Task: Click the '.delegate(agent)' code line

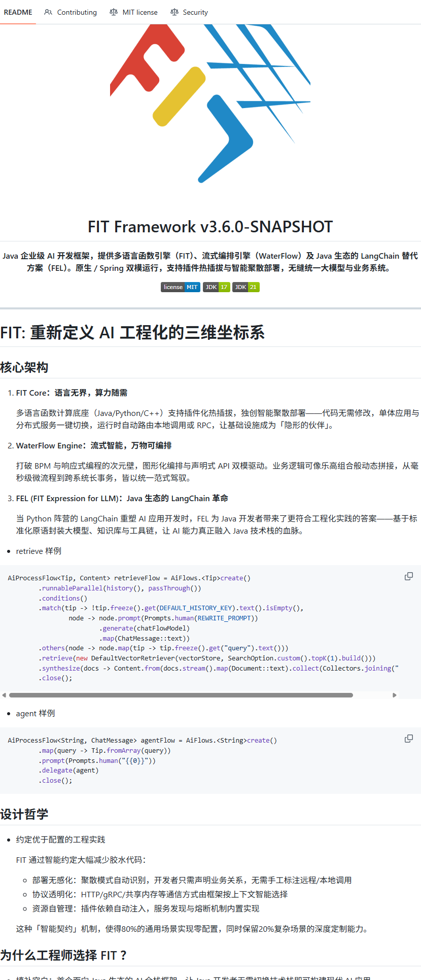Action: click(x=68, y=770)
